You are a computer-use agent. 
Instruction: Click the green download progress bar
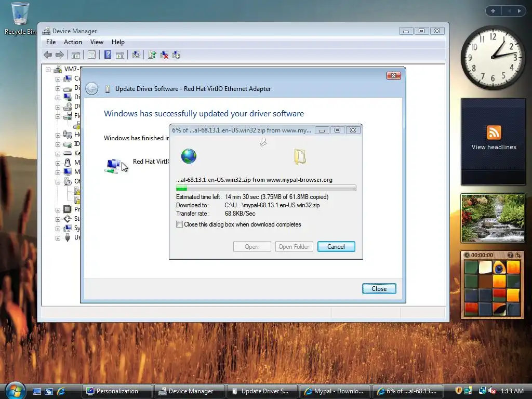[x=266, y=188]
